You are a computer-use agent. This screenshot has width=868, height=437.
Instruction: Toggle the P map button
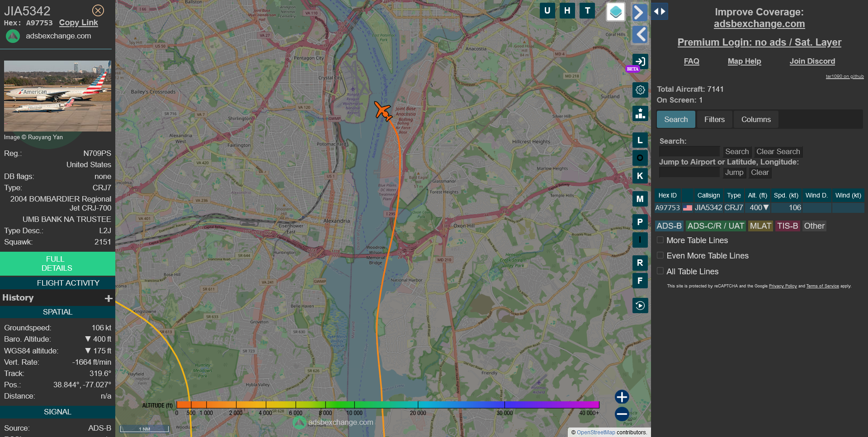pos(640,222)
